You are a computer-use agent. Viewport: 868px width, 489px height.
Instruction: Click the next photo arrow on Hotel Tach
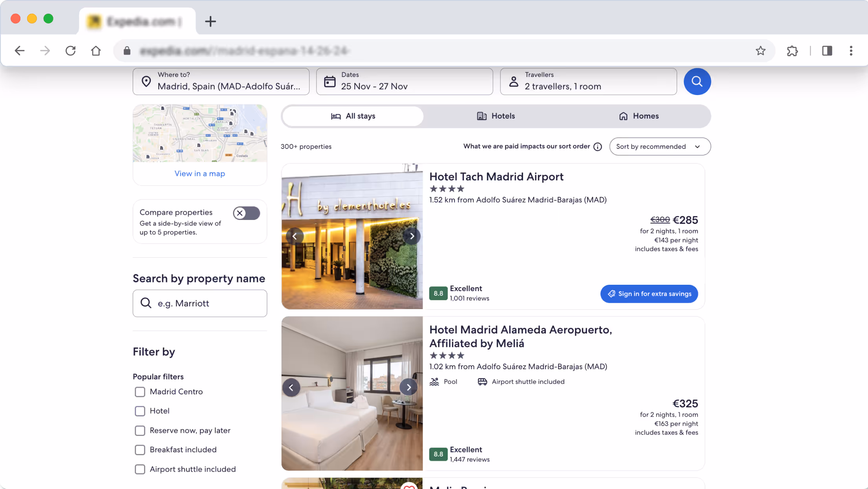coord(412,236)
